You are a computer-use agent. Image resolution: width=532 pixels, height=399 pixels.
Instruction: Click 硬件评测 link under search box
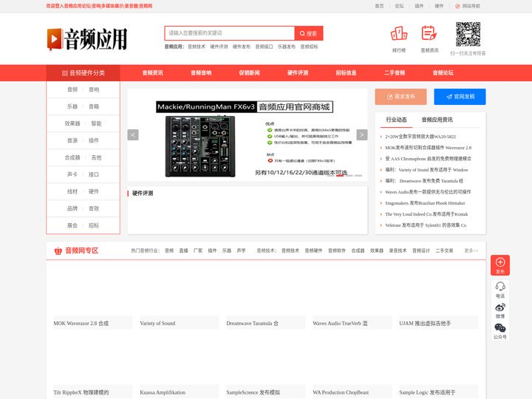[219, 47]
